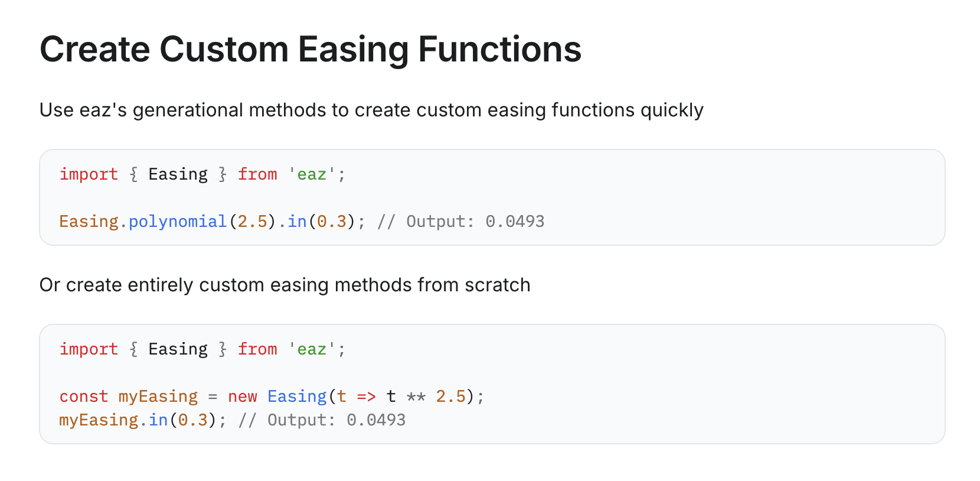
Task: Click 'import' keyword in the first code block
Action: click(x=89, y=174)
